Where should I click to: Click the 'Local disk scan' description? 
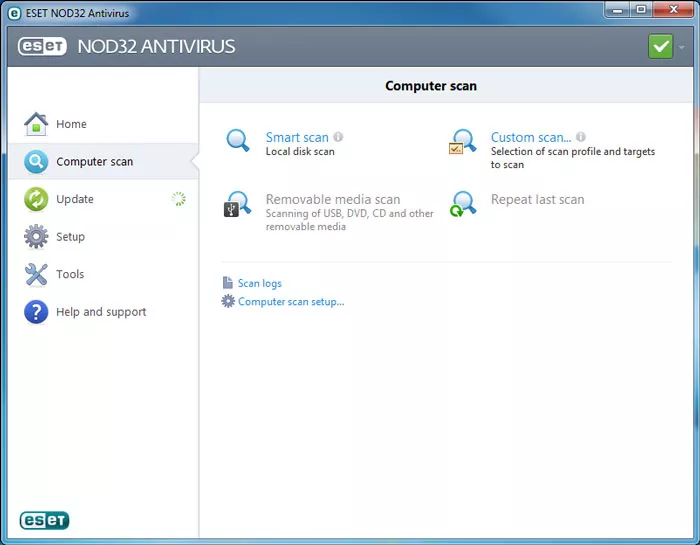pos(300,151)
